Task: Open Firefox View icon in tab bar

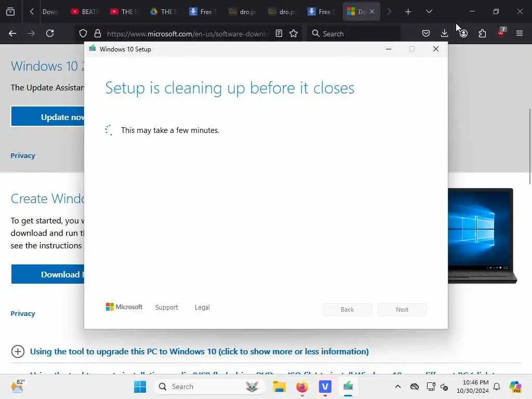Action: click(10, 11)
